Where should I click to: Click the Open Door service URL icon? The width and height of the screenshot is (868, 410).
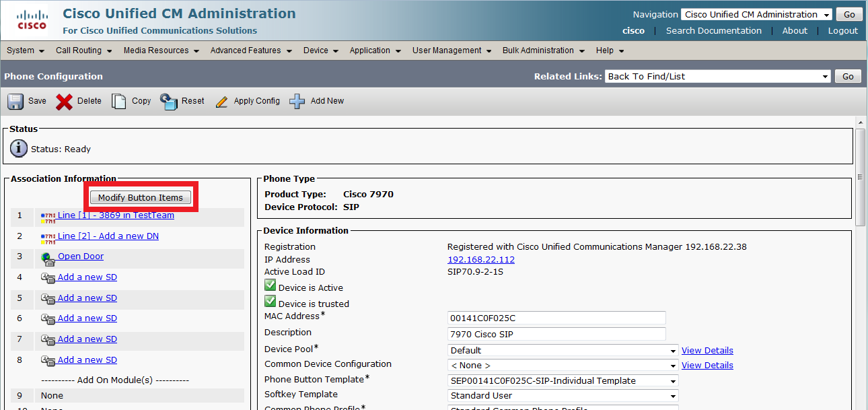tap(48, 258)
